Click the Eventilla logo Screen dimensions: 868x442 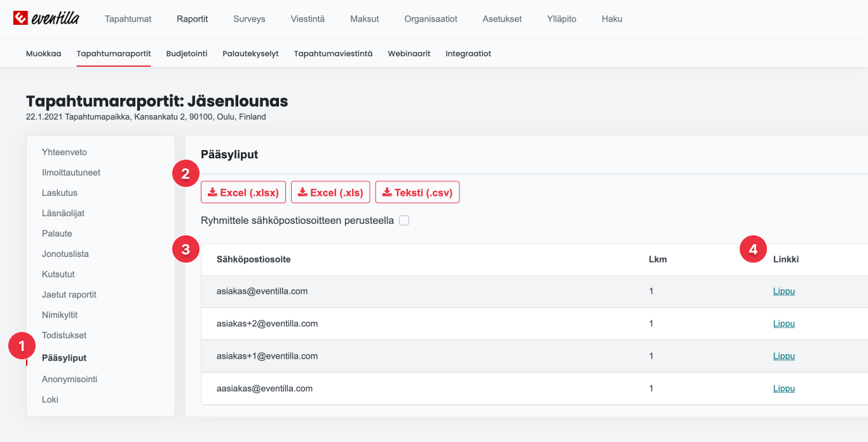point(46,18)
